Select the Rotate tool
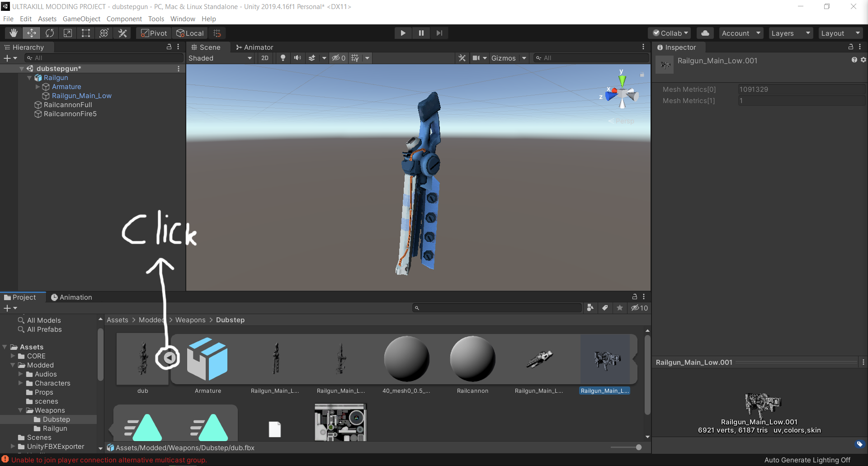This screenshot has width=868, height=466. click(x=50, y=33)
